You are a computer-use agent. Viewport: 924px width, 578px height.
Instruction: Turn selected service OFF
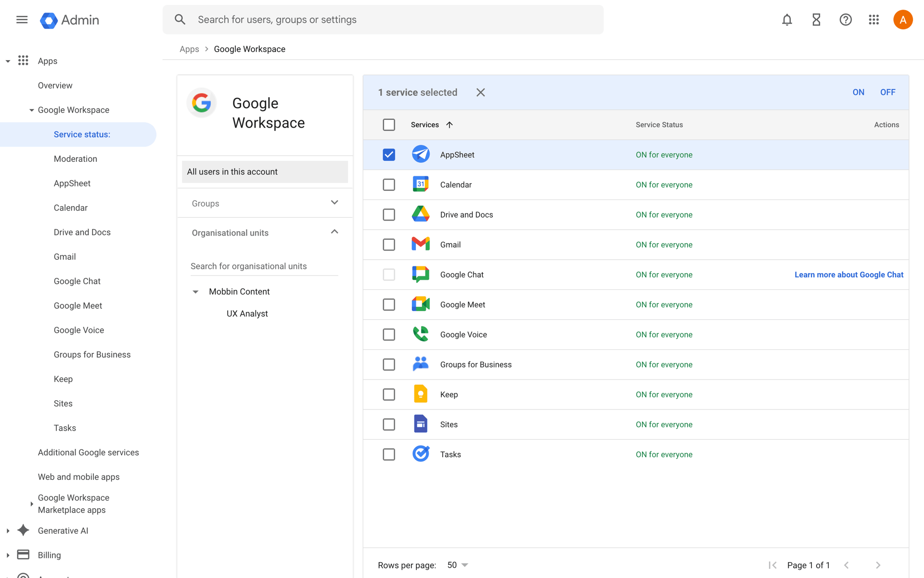(x=888, y=92)
